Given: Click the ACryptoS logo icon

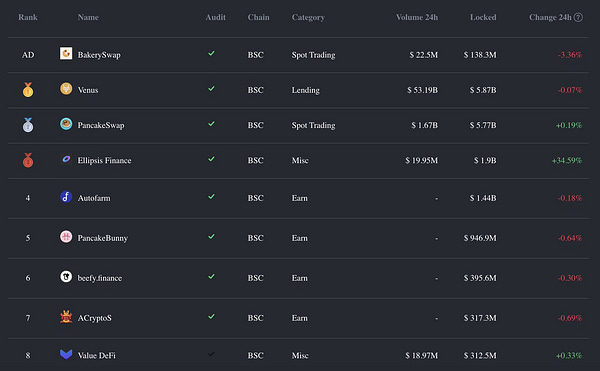Looking at the screenshot, I should click(x=66, y=317).
